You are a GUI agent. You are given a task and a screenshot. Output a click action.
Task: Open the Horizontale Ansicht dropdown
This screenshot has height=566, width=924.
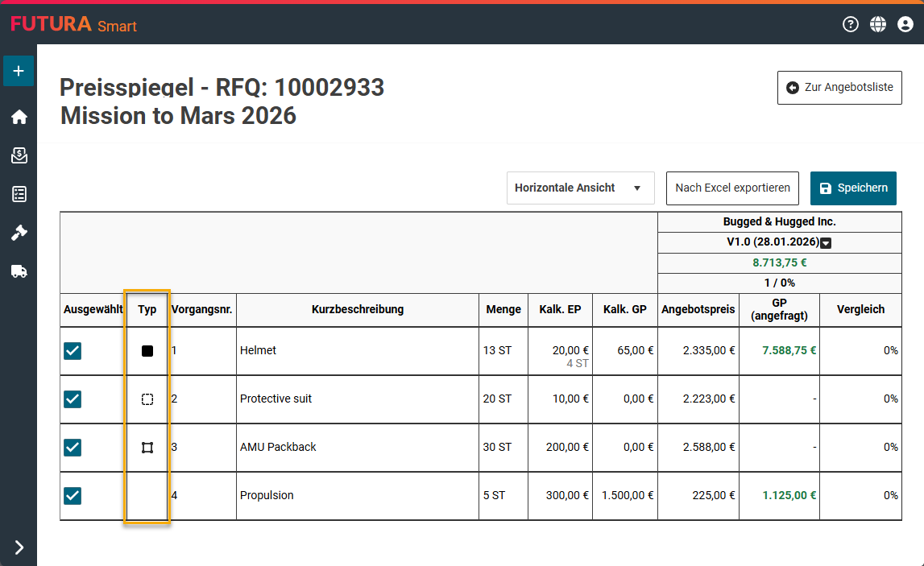tap(580, 188)
